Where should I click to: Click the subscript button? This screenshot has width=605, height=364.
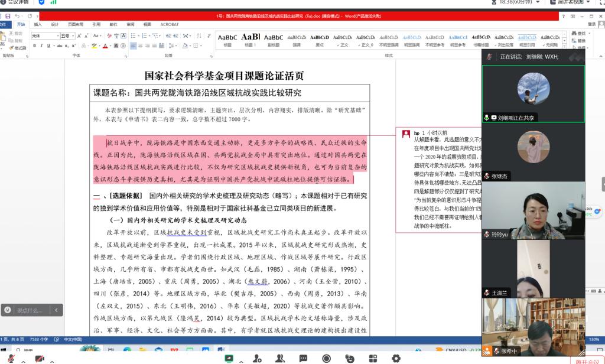[x=66, y=45]
